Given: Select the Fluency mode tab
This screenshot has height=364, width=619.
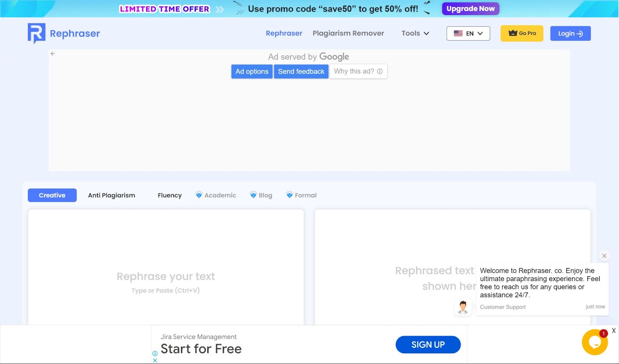Looking at the screenshot, I should click(169, 195).
